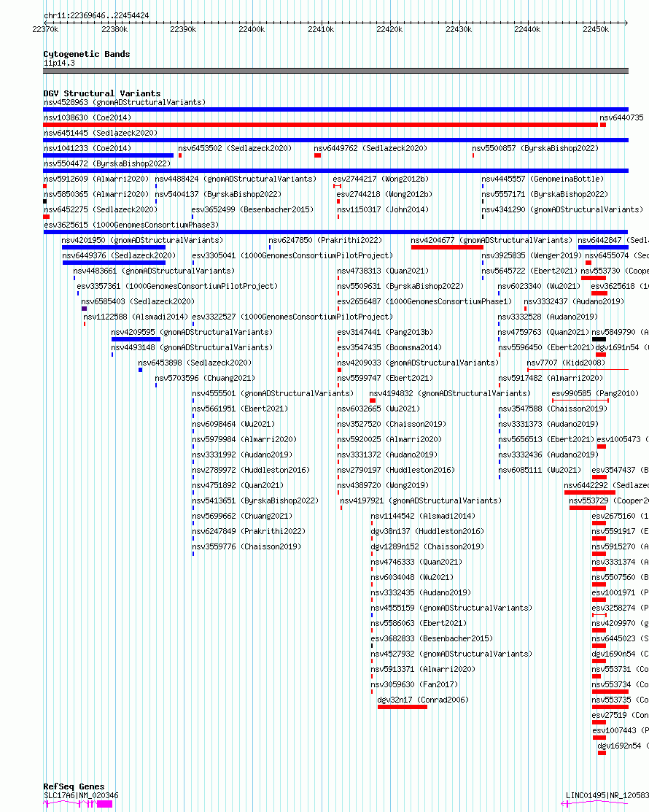Image resolution: width=649 pixels, height=812 pixels.
Task: Click the nsv6585403 (Sedlazeck2020) label
Action: click(138, 301)
